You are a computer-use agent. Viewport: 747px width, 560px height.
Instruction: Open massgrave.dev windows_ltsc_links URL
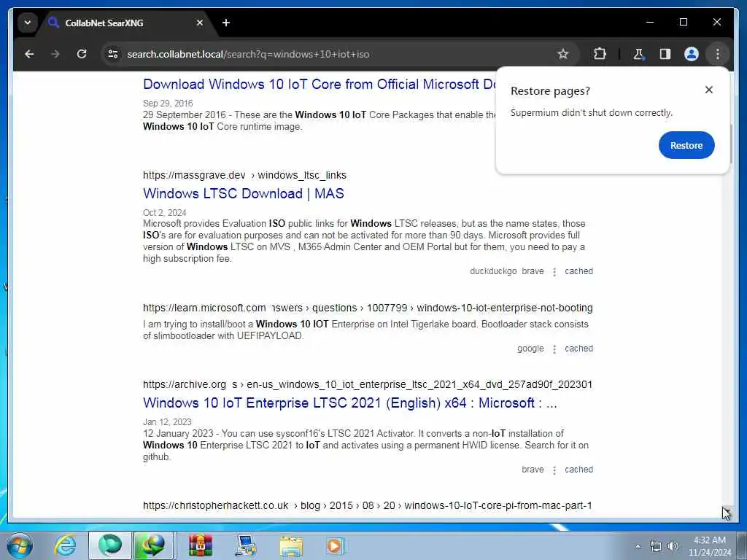coord(244,175)
